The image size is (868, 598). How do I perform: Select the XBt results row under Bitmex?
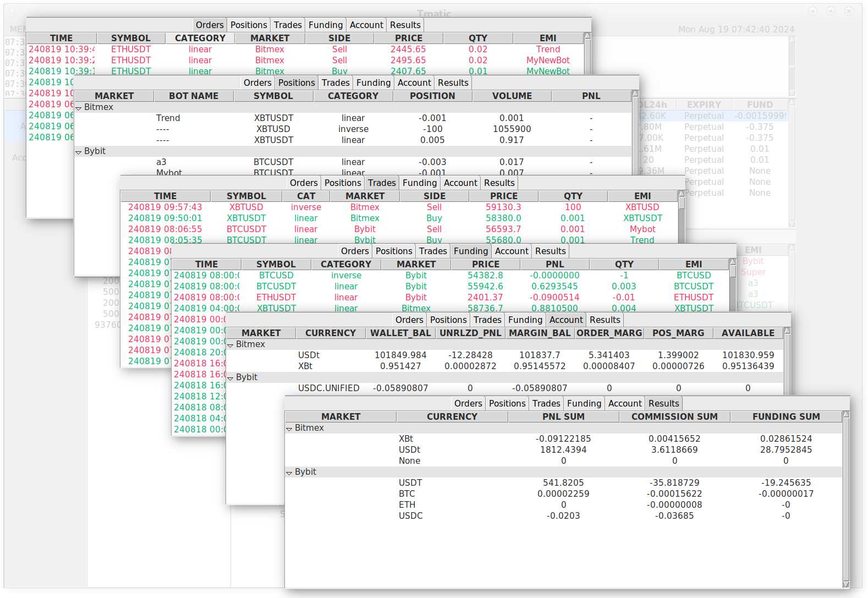point(564,438)
